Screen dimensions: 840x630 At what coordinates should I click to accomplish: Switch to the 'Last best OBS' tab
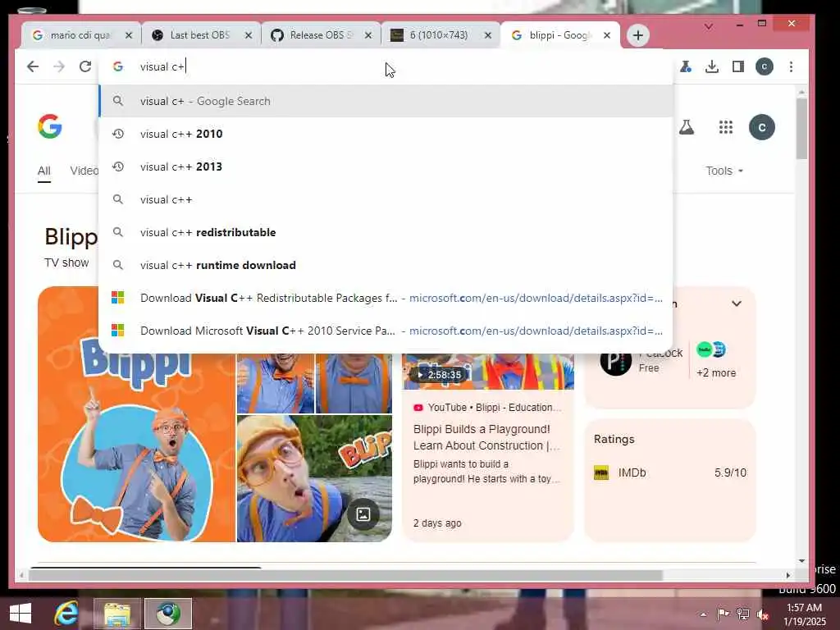click(x=201, y=35)
